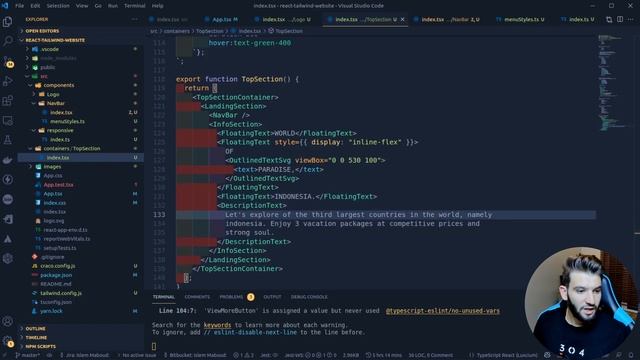Viewport: 640px width, 360px height.
Task: Click errors and warnings count in status bar
Action: (243, 355)
